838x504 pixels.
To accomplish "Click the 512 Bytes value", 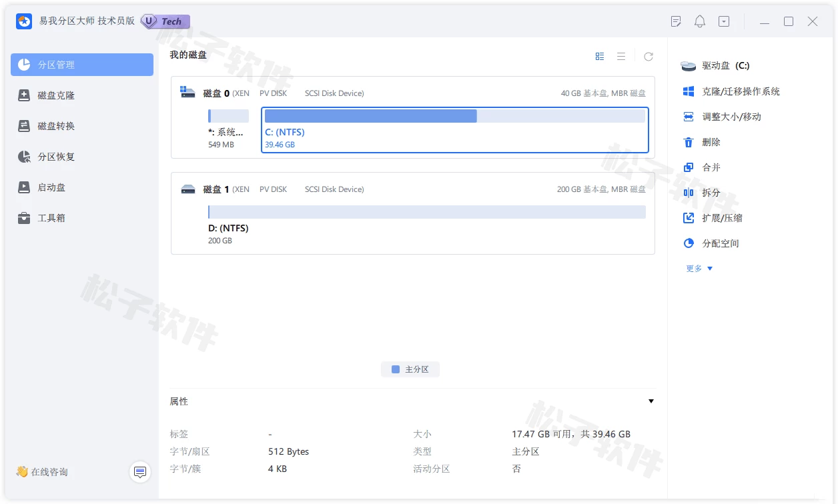I will (x=288, y=451).
